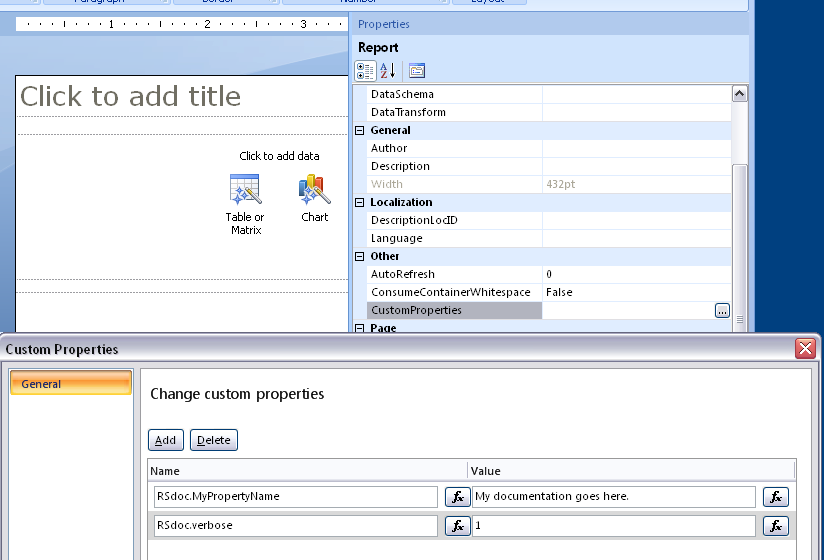This screenshot has width=824, height=560.
Task: Collapse the Other property category
Action: (360, 256)
